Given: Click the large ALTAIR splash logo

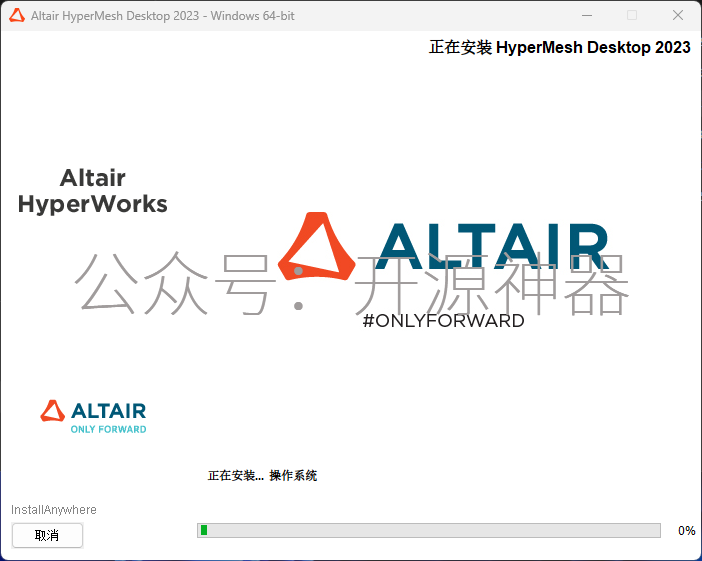Looking at the screenshot, I should point(443,245).
